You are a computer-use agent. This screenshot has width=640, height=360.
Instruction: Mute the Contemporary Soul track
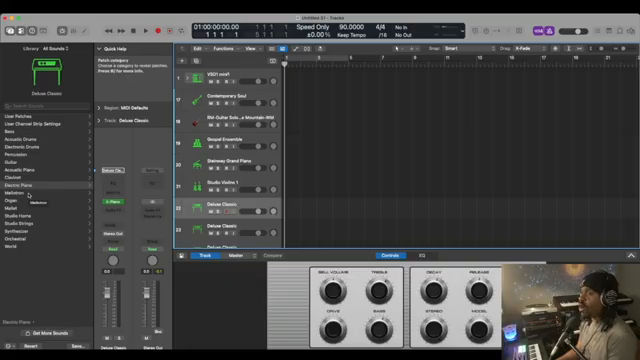click(x=211, y=103)
